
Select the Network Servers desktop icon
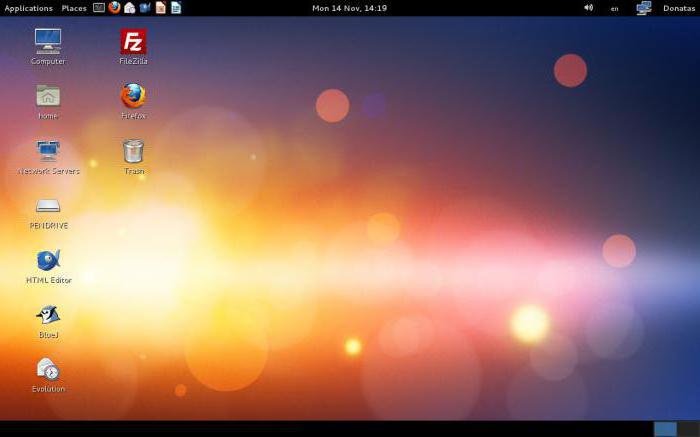tap(48, 151)
